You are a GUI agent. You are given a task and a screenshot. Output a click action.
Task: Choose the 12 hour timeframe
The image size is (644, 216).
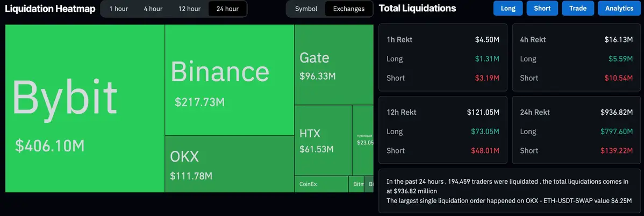pyautogui.click(x=190, y=9)
